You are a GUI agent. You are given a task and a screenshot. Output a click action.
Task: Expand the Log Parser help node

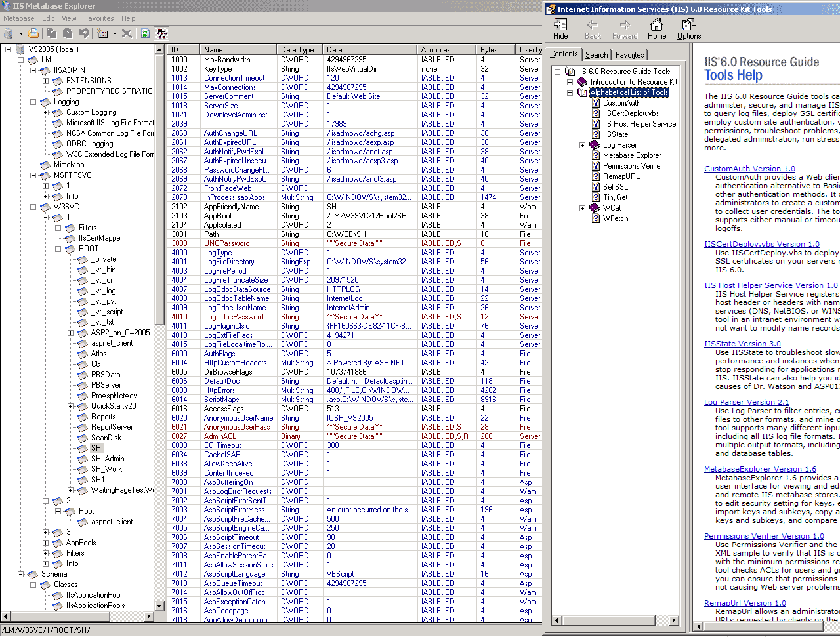coord(582,145)
